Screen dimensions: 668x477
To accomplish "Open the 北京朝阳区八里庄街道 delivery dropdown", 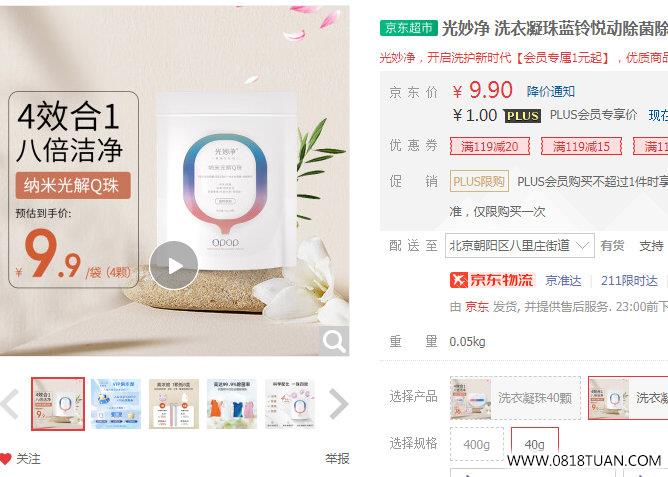I will pos(520,245).
